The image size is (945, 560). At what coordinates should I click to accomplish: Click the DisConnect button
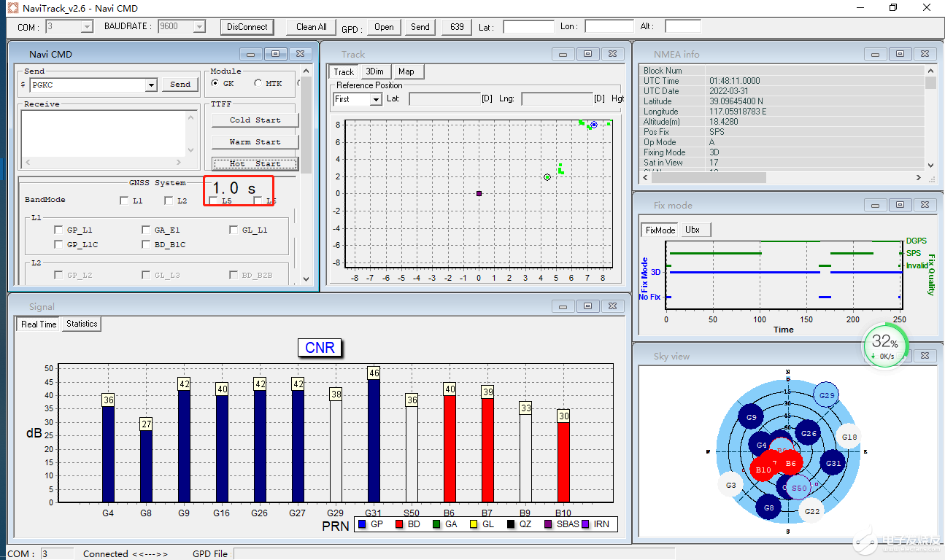[247, 27]
